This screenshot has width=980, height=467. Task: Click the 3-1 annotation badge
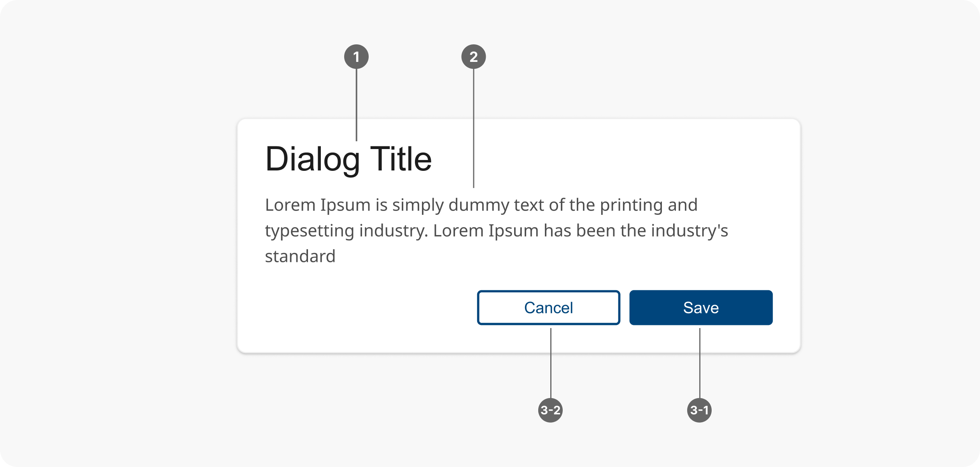tap(699, 410)
